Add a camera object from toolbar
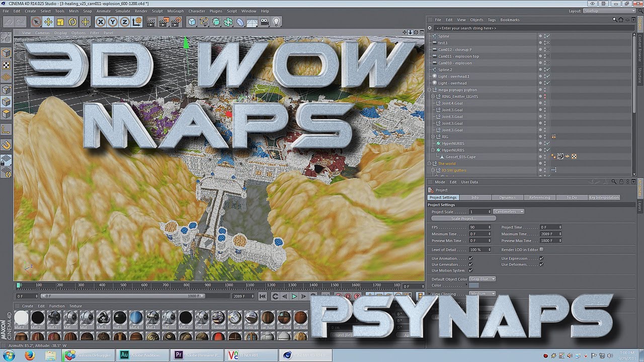The width and height of the screenshot is (644, 362). tap(264, 22)
